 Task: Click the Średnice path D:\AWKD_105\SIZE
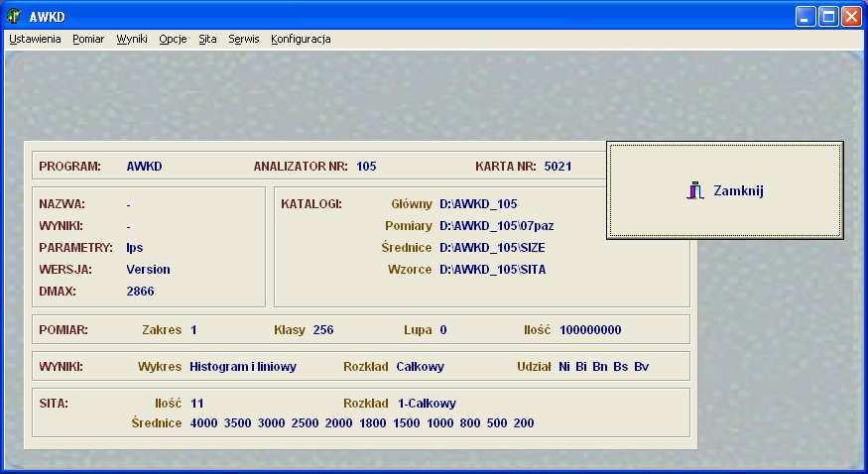(492, 248)
